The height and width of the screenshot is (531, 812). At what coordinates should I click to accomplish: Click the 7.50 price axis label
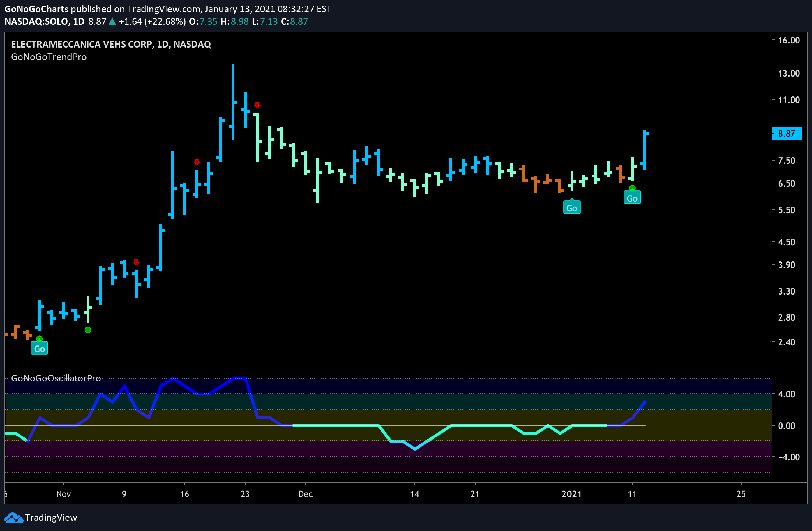point(787,161)
